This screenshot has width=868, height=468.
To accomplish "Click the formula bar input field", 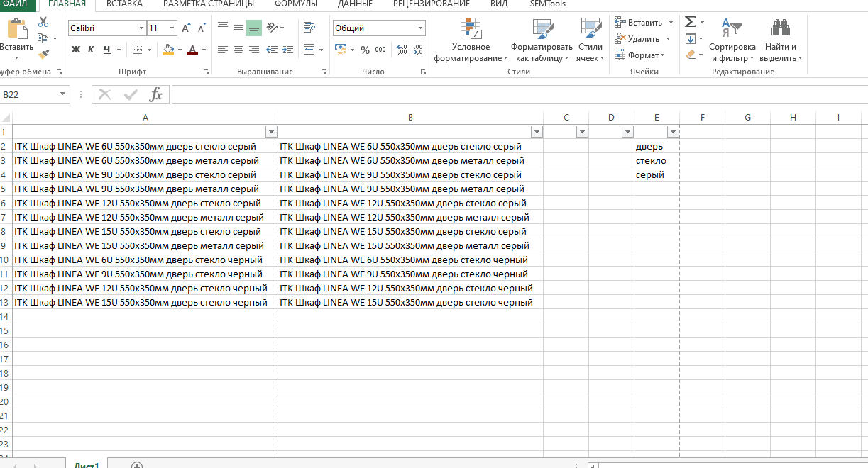I will (520, 94).
